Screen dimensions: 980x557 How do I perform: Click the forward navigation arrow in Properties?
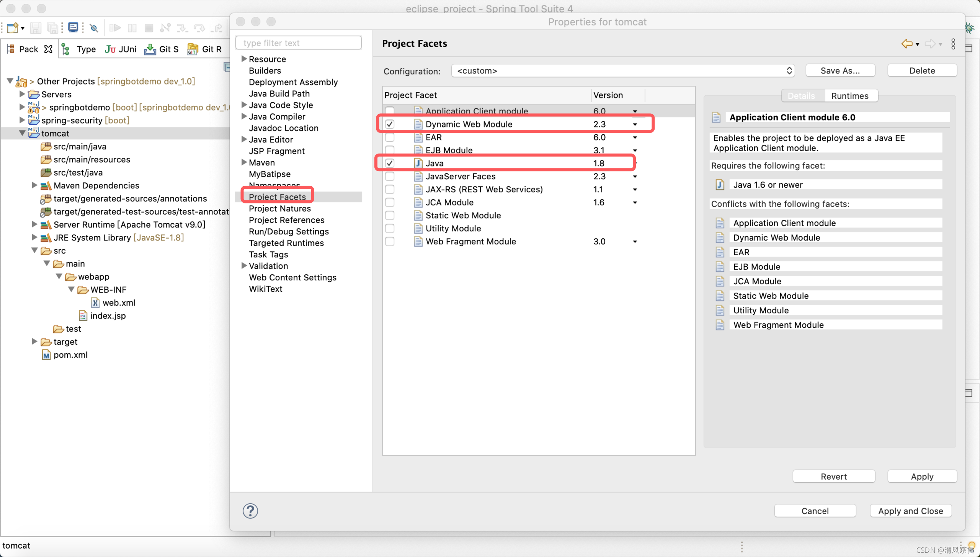pos(930,44)
